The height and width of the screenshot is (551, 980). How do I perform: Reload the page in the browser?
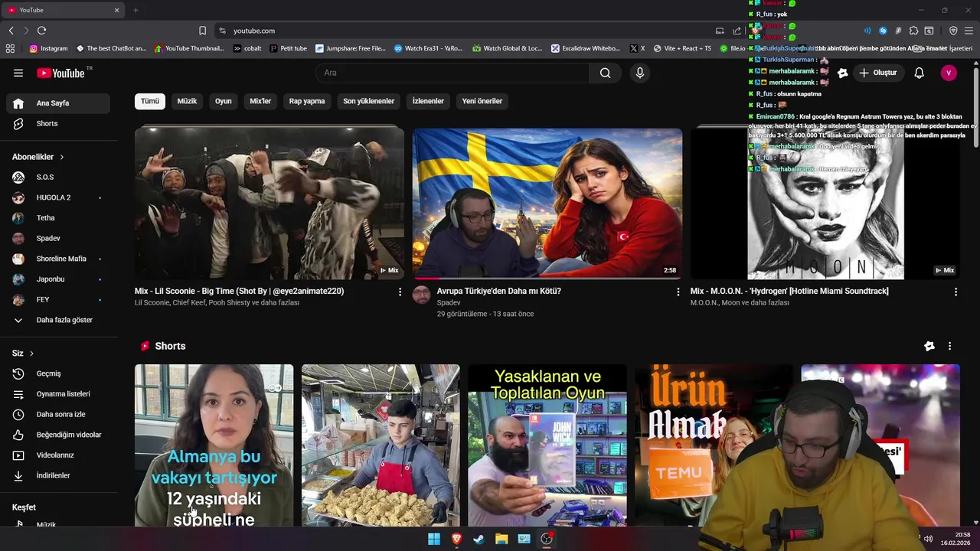tap(41, 31)
